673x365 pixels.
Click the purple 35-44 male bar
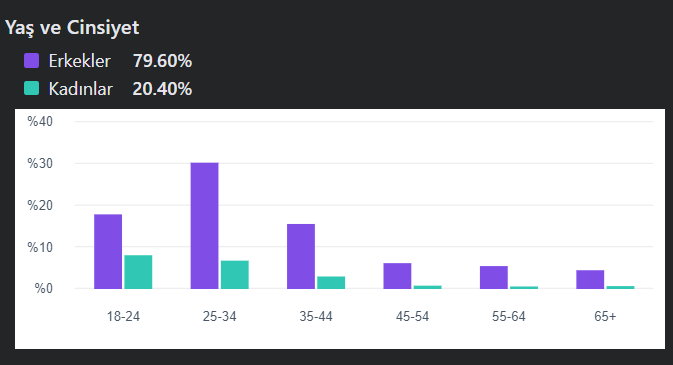301,256
